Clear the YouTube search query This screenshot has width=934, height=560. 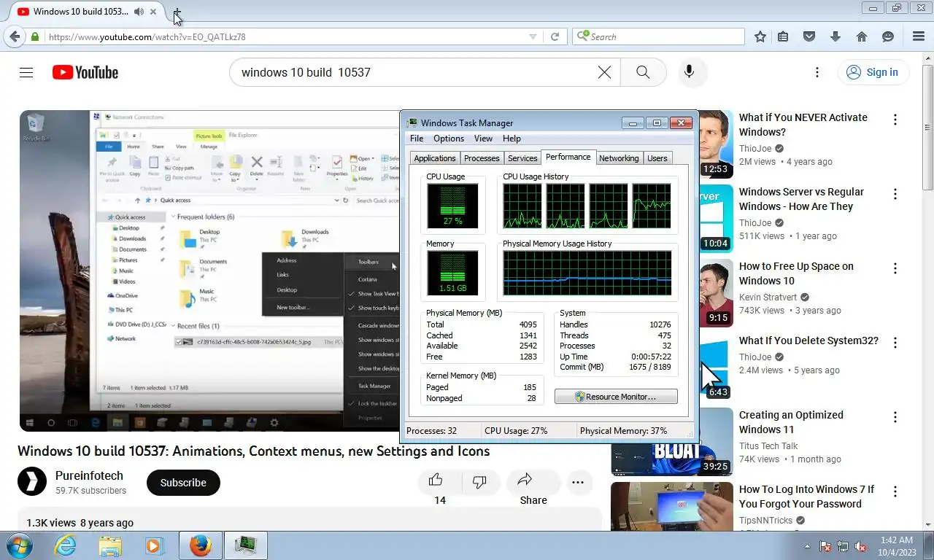[x=604, y=72]
